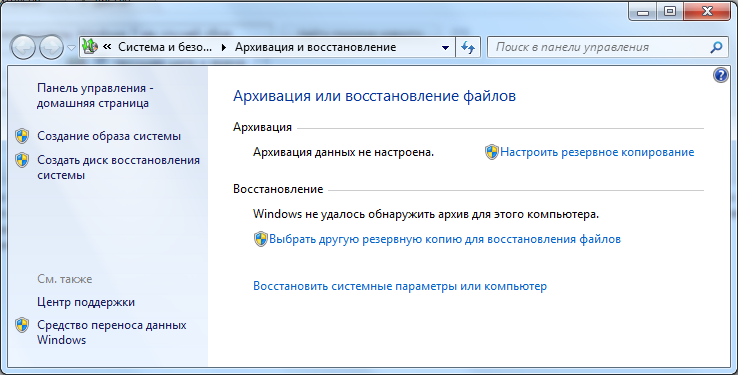Click the Forward navigation arrow
Screen dimensions: 738x375
coord(51,47)
